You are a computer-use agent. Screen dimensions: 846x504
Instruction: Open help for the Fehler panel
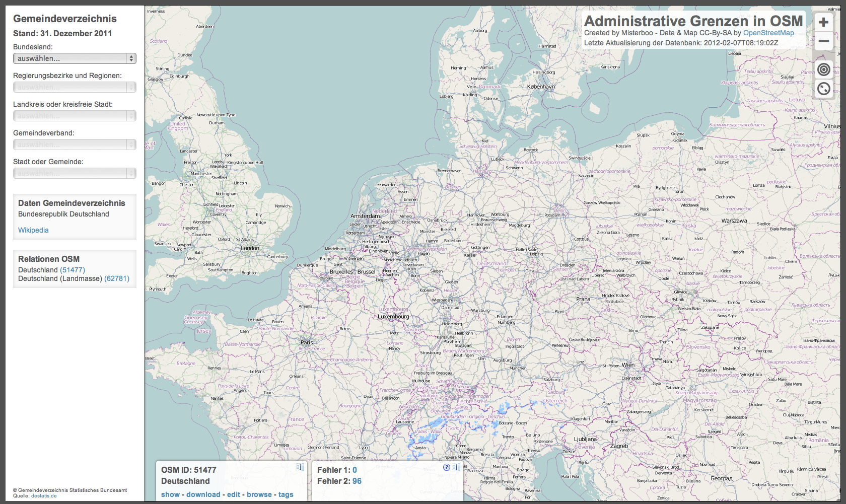tap(446, 467)
